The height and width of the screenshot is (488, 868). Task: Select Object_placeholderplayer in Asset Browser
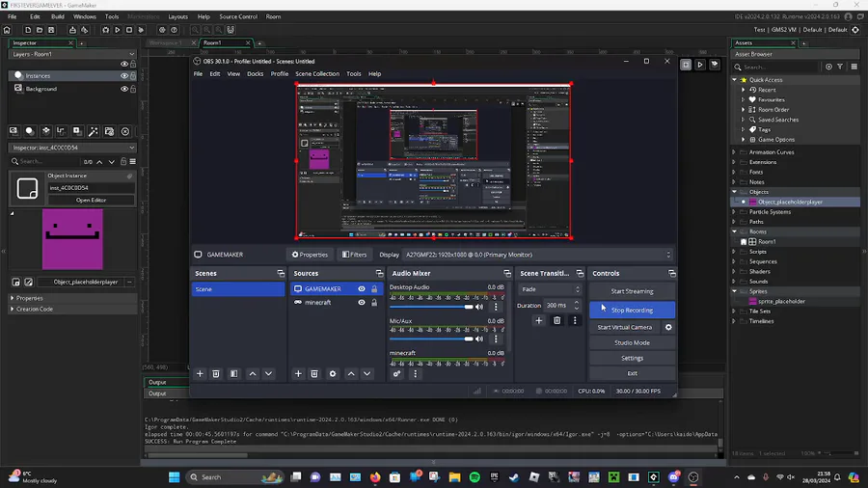click(790, 202)
